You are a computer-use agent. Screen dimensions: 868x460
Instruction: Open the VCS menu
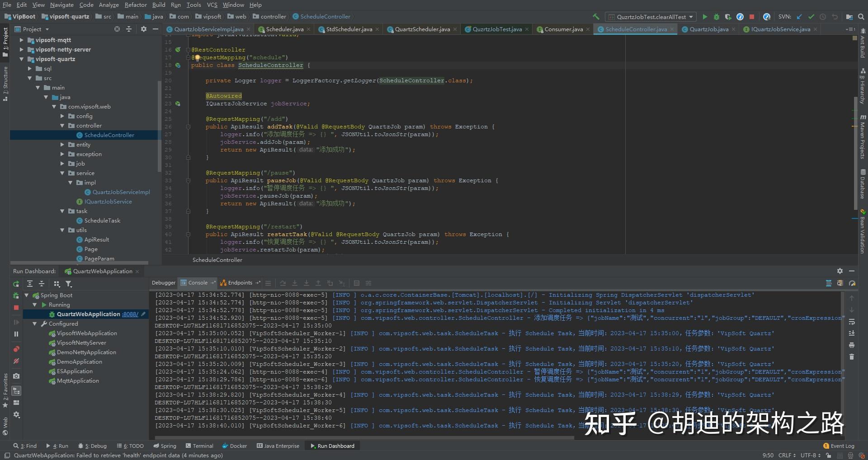212,5
